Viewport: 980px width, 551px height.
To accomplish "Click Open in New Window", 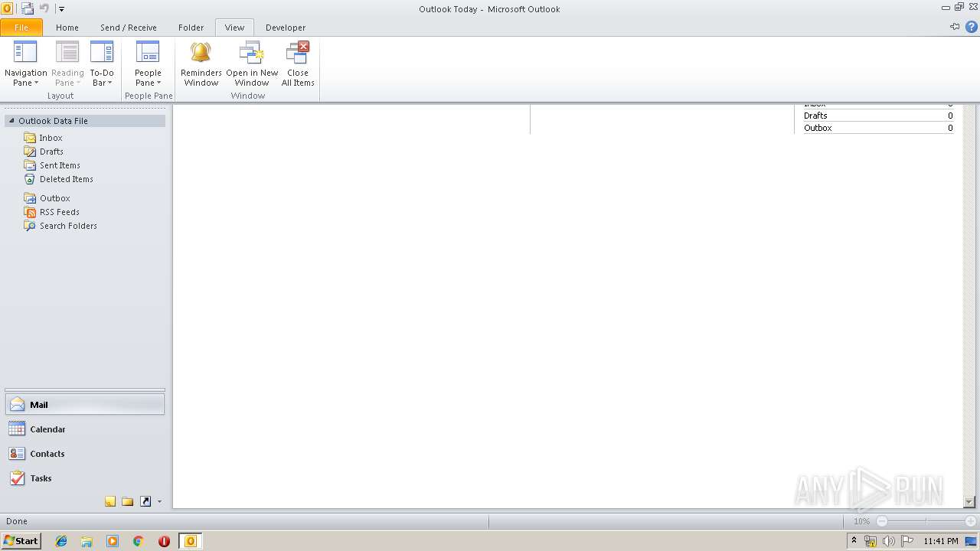I will [x=252, y=64].
